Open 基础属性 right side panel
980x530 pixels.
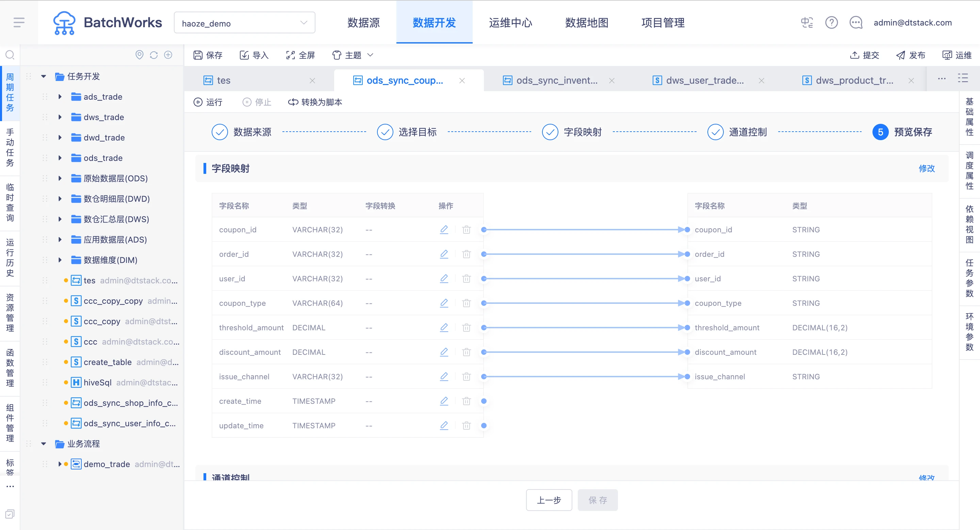[969, 117]
